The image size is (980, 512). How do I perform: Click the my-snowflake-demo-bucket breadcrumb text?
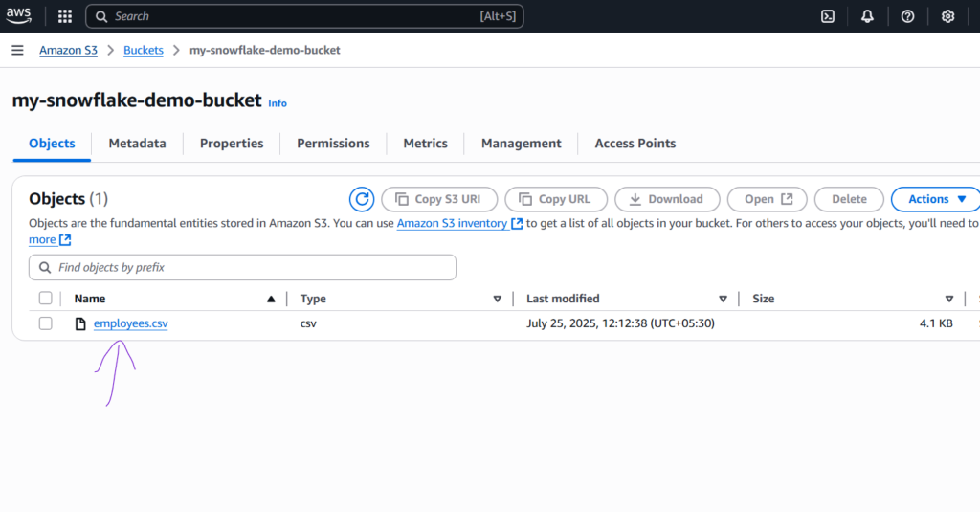pos(265,50)
